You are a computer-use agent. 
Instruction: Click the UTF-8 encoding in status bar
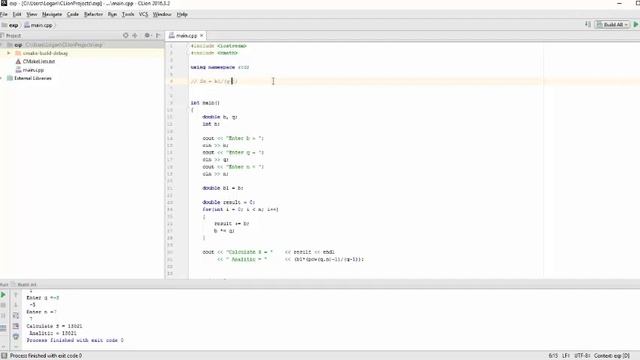[x=582, y=356]
